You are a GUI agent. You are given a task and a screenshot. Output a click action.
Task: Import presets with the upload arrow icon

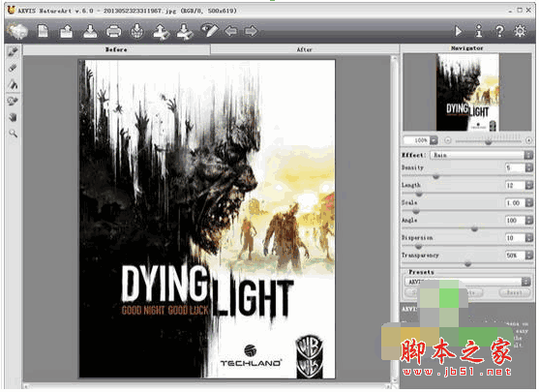pyautogui.click(x=161, y=31)
